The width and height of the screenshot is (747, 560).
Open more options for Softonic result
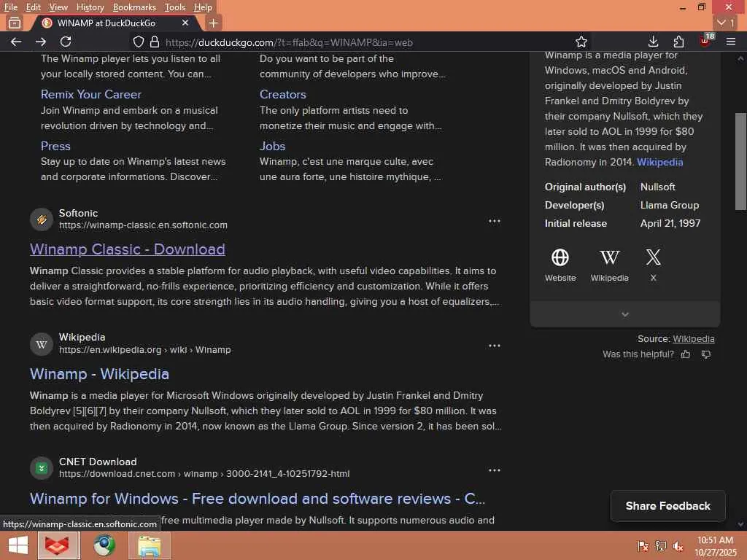(495, 221)
